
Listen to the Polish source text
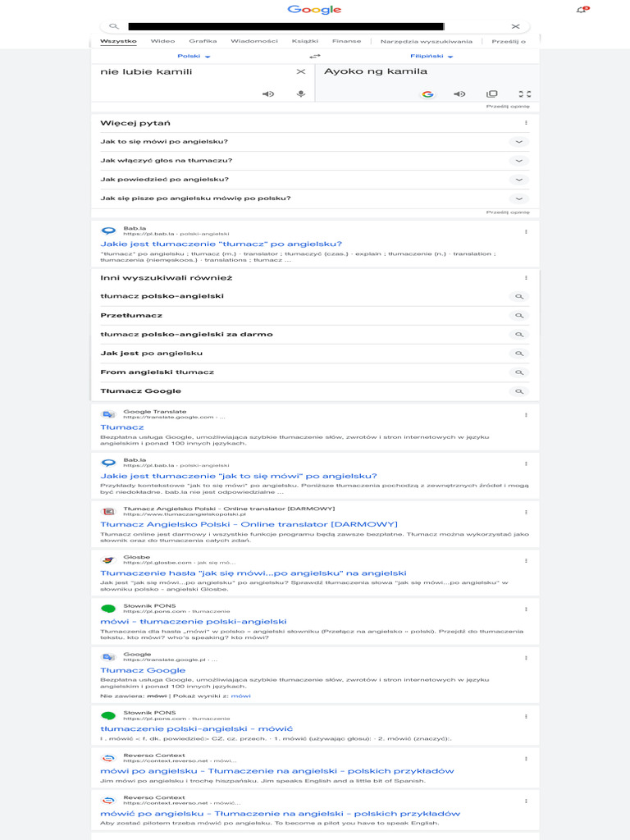pyautogui.click(x=267, y=94)
